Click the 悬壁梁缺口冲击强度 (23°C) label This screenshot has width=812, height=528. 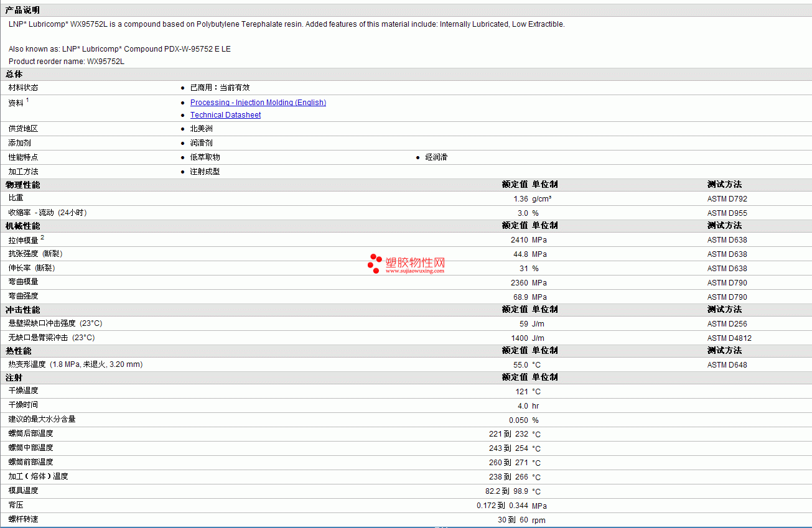[55, 323]
